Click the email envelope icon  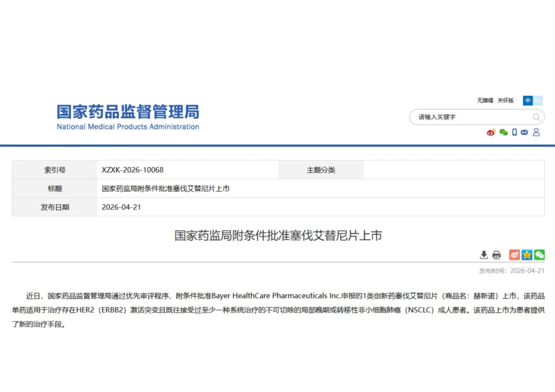coord(525,132)
